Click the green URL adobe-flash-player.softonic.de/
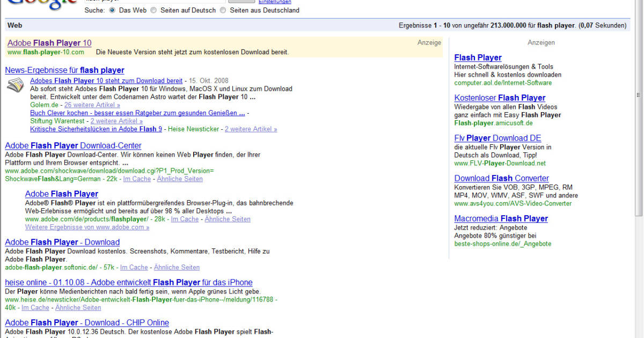 52,267
